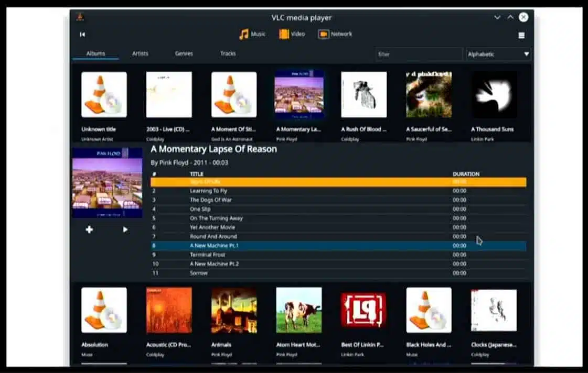
Task: Click the large Pink Floyd cover in details panel
Action: pos(107,183)
